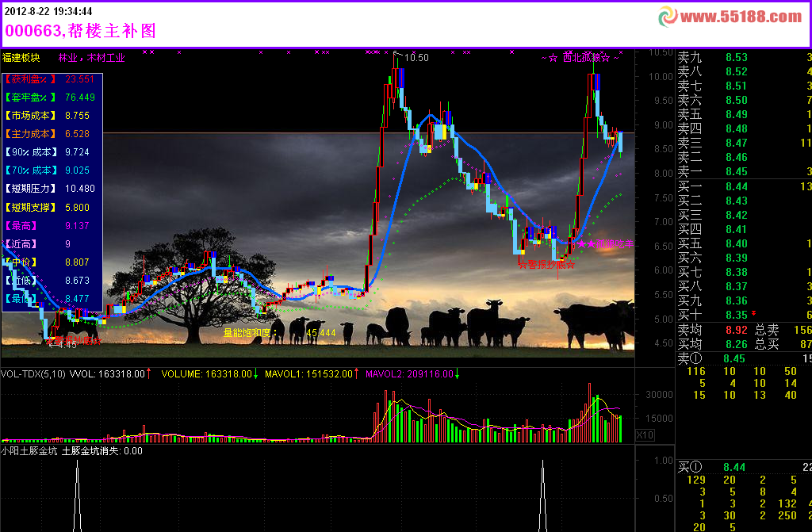
Task: Click the 卖八 price 8.52
Action: click(x=737, y=71)
